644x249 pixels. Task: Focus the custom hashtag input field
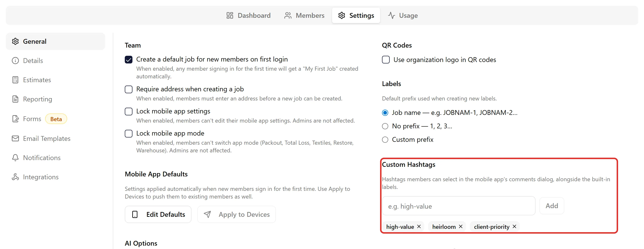coord(459,206)
